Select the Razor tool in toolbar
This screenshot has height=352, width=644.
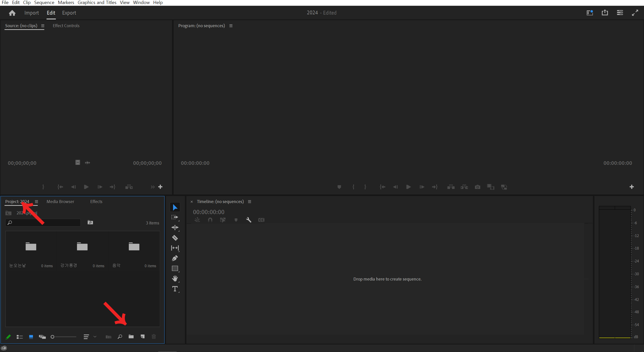coord(175,238)
